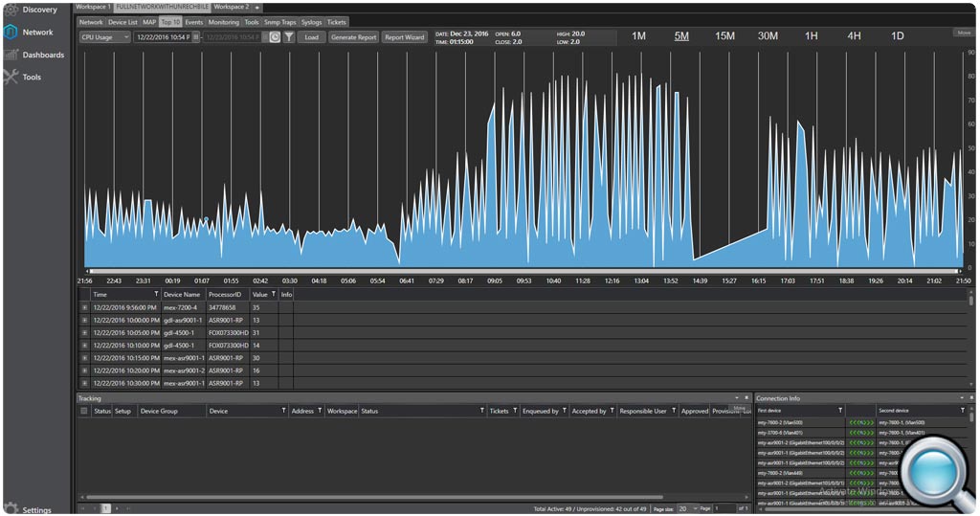This screenshot has width=980, height=516.
Task: Click the data table vertical scrollbar
Action: pos(970,301)
